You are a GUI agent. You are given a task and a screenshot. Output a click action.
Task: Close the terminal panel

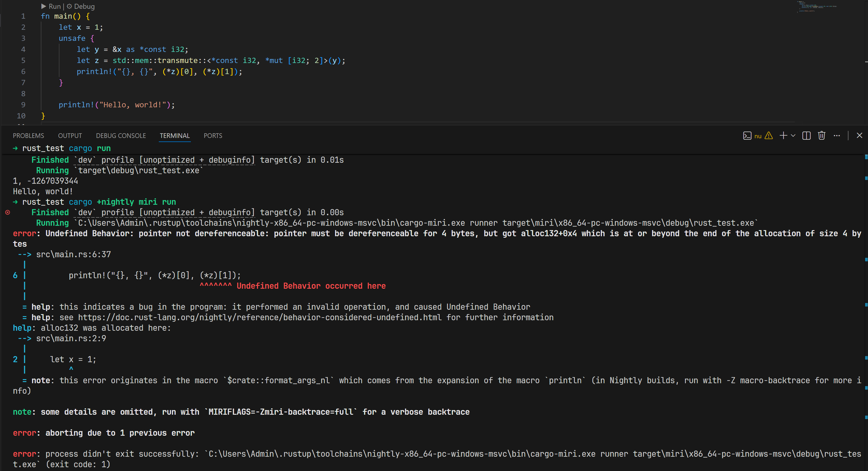pyautogui.click(x=860, y=136)
